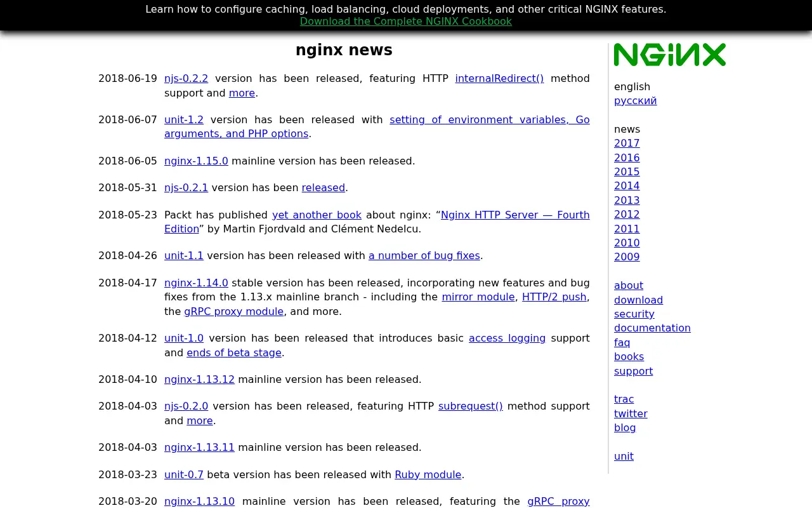Image resolution: width=812 pixels, height=508 pixels.
Task: Open the documentation link in sidebar
Action: (652, 328)
